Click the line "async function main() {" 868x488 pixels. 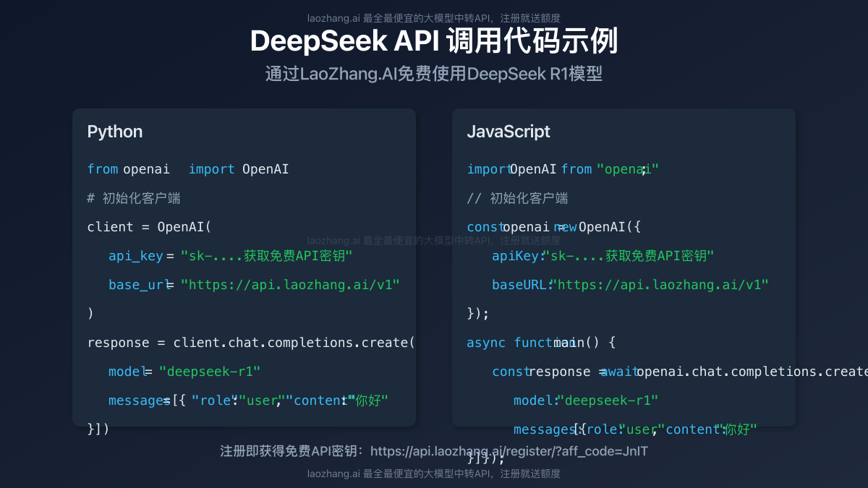point(541,343)
